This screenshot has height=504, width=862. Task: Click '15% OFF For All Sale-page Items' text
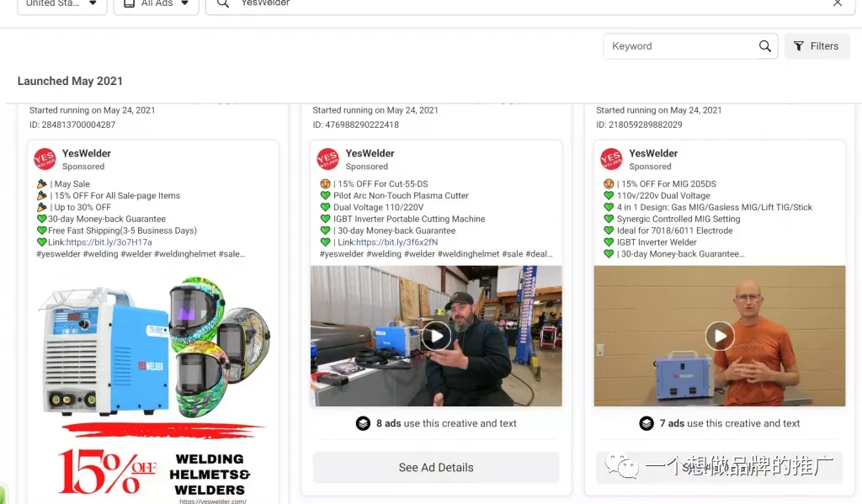117,196
